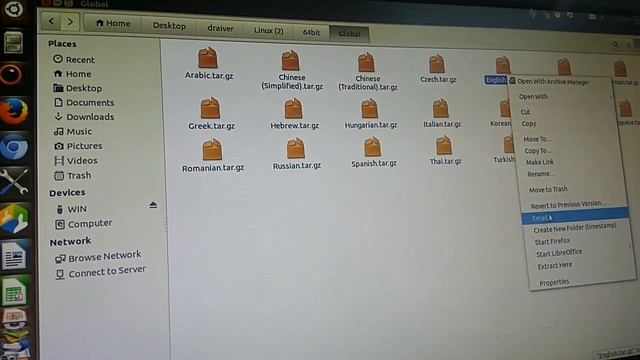Screen dimensions: 640x360
Task: Eject the WIN device
Action: [153, 205]
